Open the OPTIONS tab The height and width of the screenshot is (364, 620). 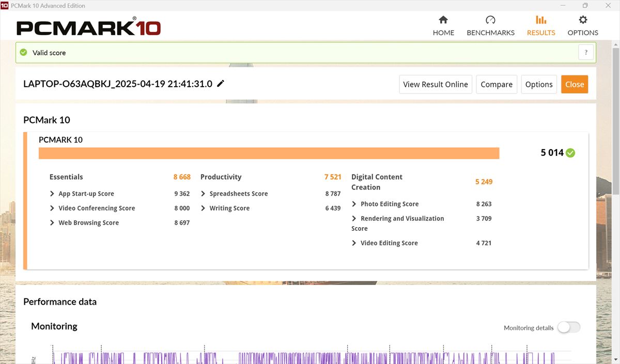pyautogui.click(x=583, y=26)
